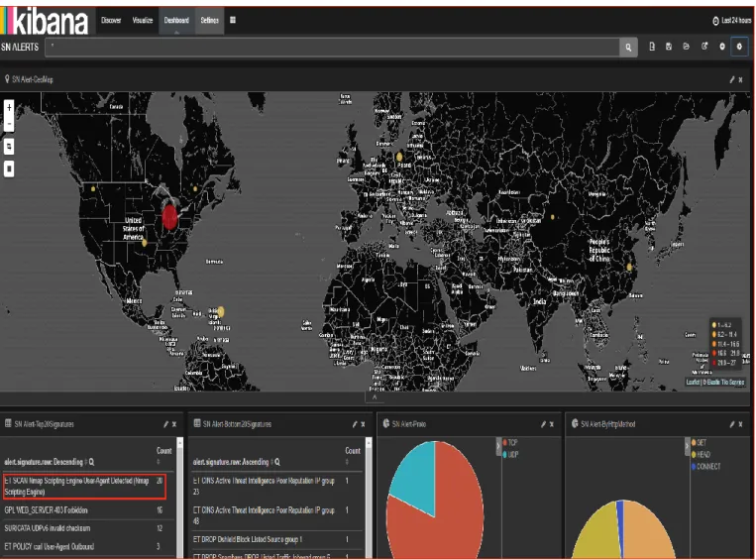Remove the SN Alert-GeoMap panel

pyautogui.click(x=740, y=79)
